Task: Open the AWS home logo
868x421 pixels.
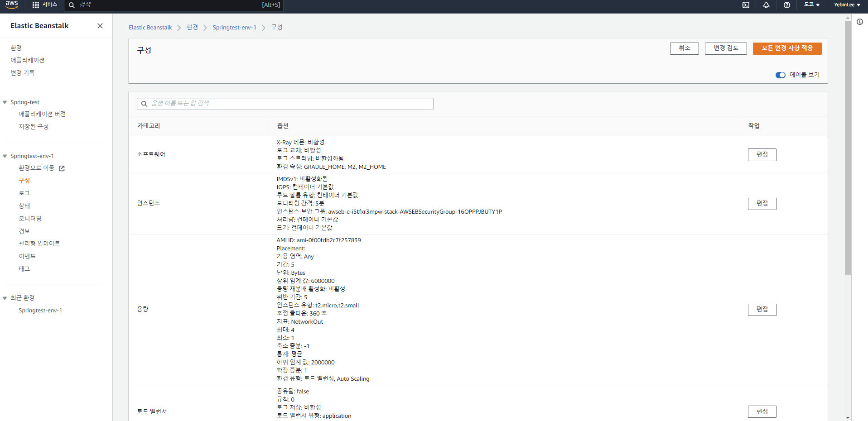Action: pyautogui.click(x=12, y=5)
